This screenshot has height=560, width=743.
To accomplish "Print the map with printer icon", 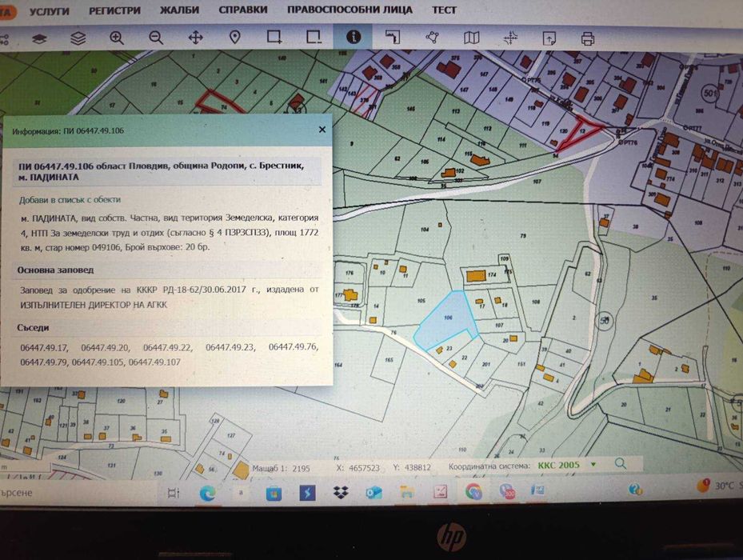I will point(588,39).
